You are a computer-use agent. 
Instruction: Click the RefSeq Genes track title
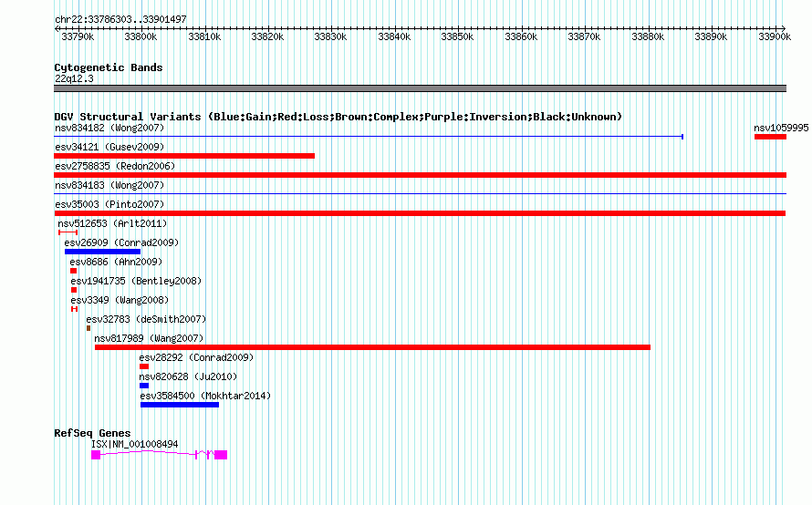pyautogui.click(x=92, y=433)
